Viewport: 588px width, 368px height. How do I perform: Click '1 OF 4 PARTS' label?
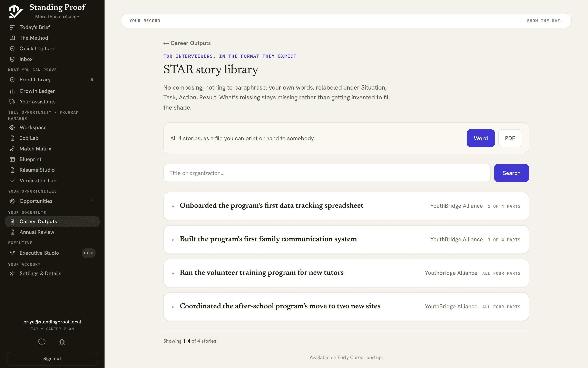coord(504,206)
